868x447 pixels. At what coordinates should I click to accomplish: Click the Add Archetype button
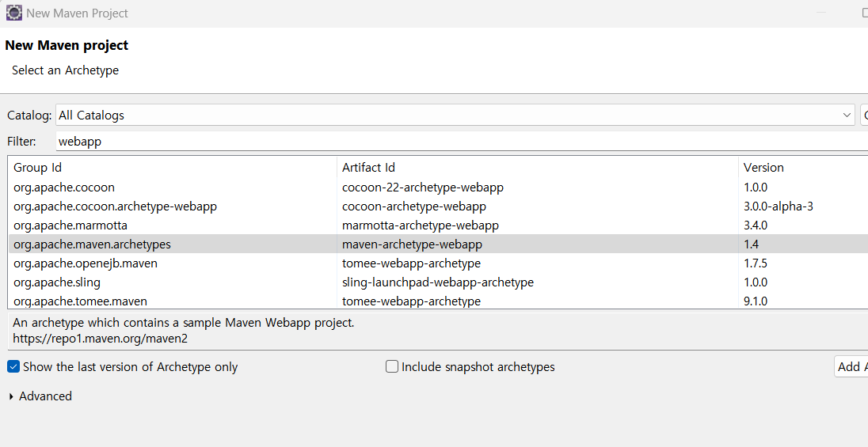(x=851, y=367)
